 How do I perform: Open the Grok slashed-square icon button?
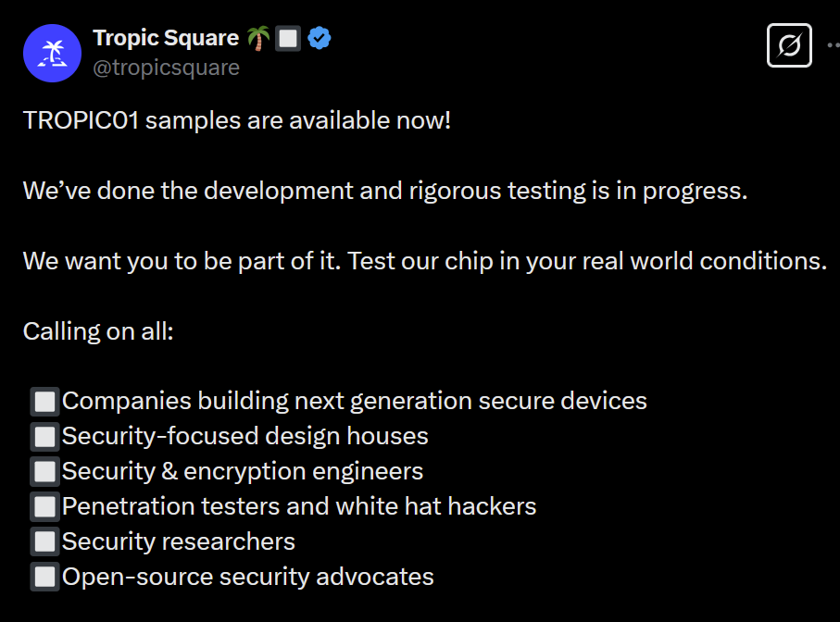(789, 45)
